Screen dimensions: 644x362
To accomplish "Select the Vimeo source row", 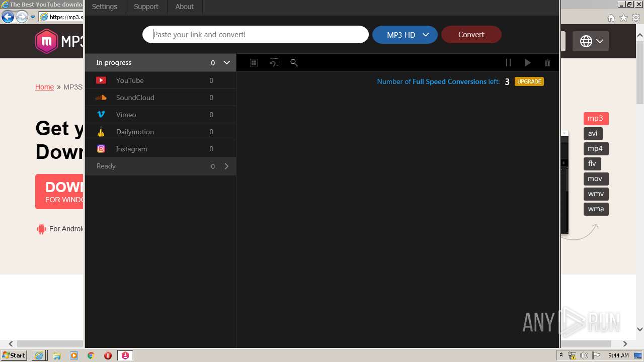I will pos(160,115).
